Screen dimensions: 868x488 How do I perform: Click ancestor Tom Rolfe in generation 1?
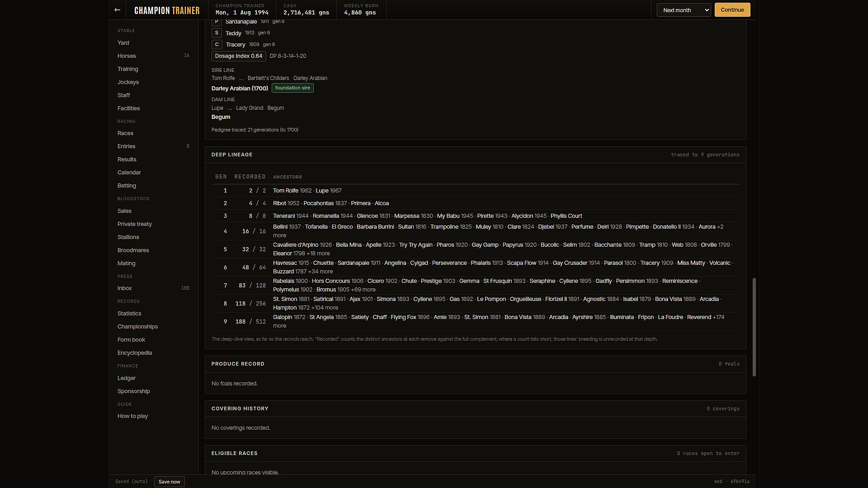point(285,191)
